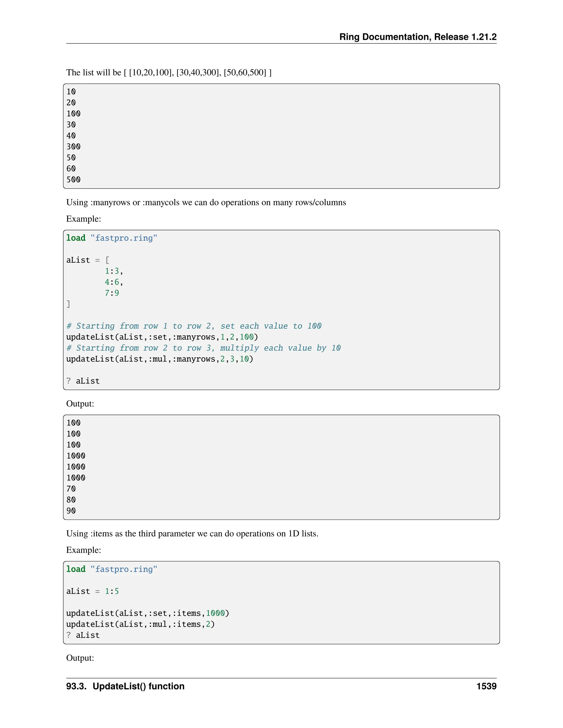Click the row 1 to row 2 comment
Viewport: 563px width, 728px height.
pyautogui.click(x=194, y=326)
